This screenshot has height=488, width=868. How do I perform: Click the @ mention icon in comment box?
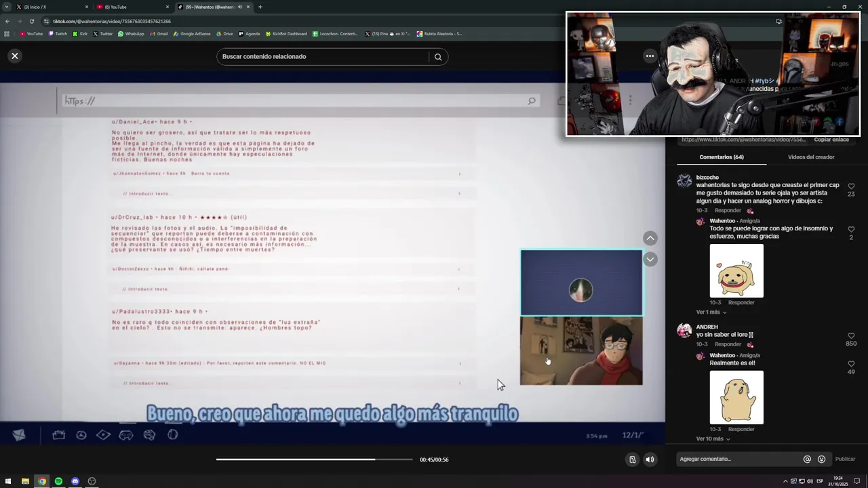(807, 460)
